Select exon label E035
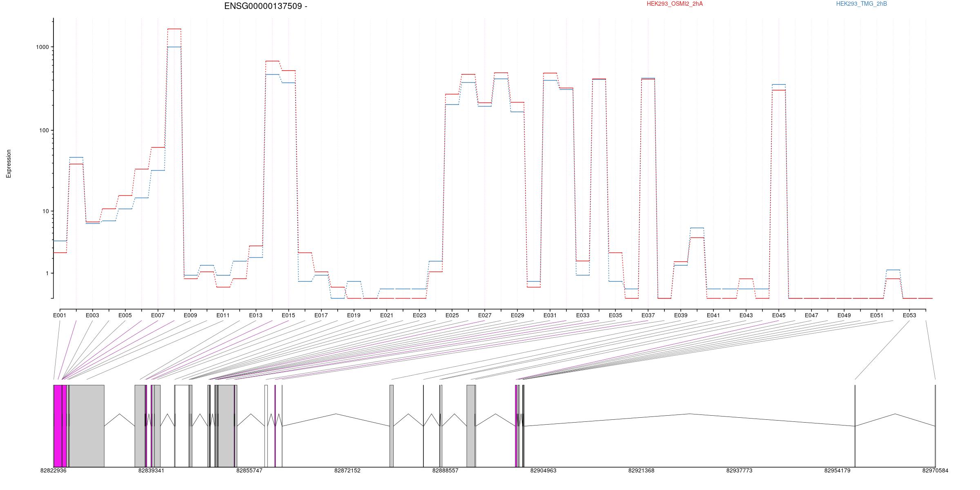This screenshot has height=490, width=980. pyautogui.click(x=615, y=315)
